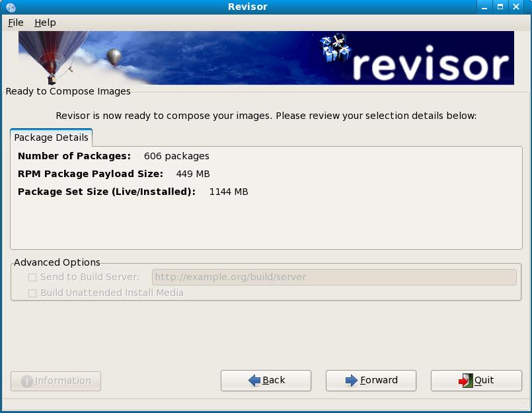Image resolution: width=532 pixels, height=413 pixels.
Task: Click the info icon on Information button
Action: [x=27, y=381]
